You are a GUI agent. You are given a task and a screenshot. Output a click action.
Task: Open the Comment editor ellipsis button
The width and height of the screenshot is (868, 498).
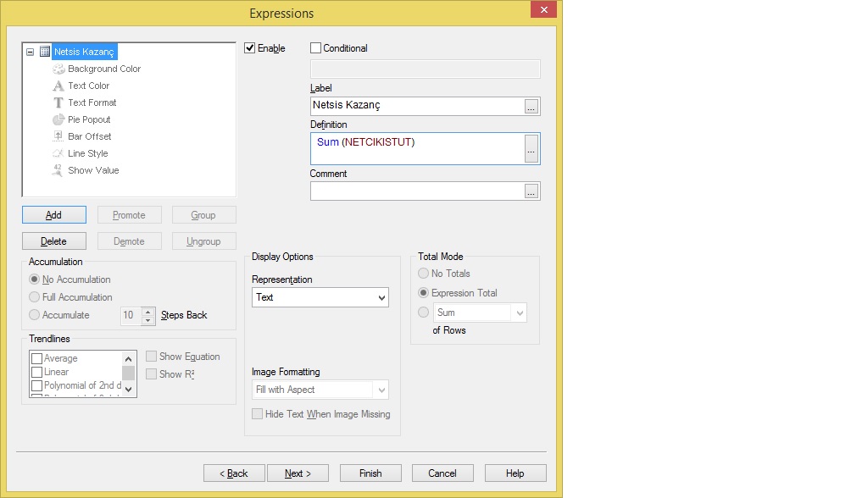tap(531, 191)
